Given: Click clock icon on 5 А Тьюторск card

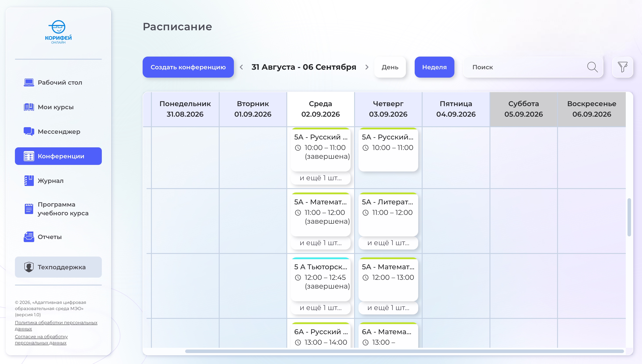Looking at the screenshot, I should [x=298, y=278].
